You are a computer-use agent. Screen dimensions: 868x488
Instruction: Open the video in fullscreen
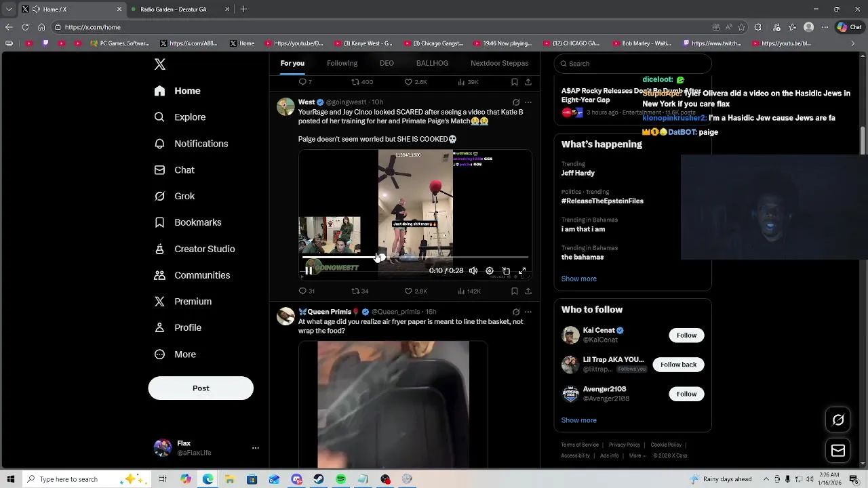pos(522,270)
